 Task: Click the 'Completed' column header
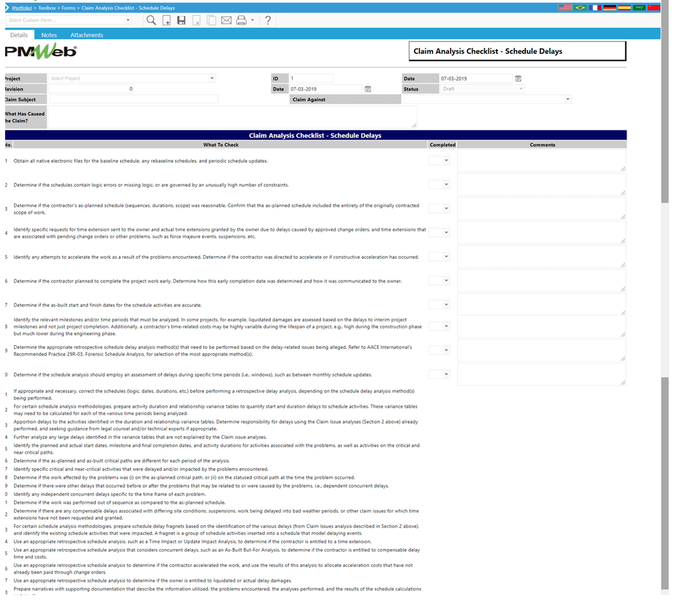tap(442, 145)
